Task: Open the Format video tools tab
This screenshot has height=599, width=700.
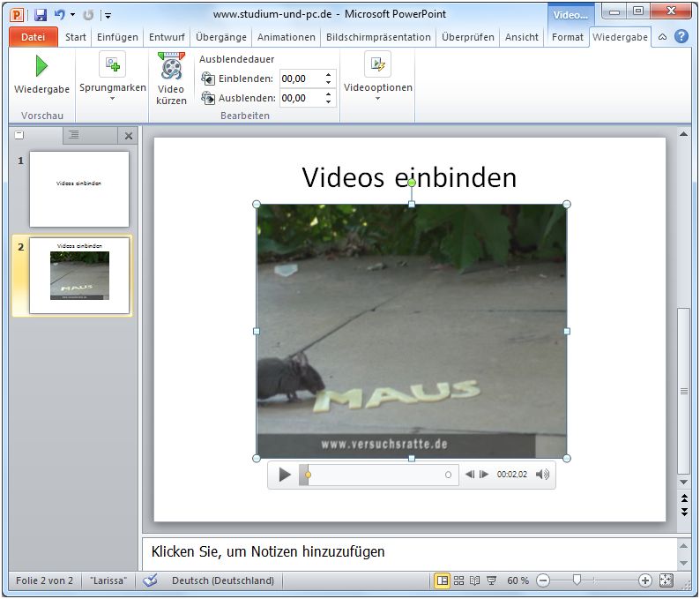Action: 568,37
